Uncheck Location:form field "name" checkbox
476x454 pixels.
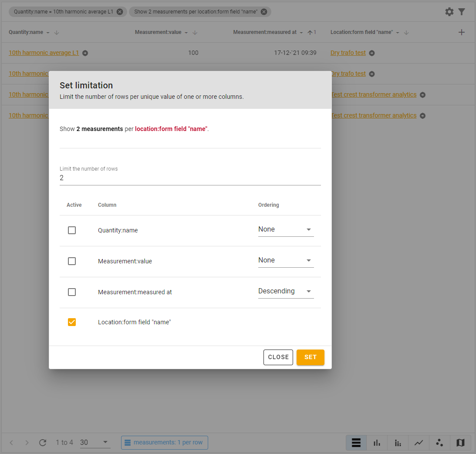click(x=72, y=322)
